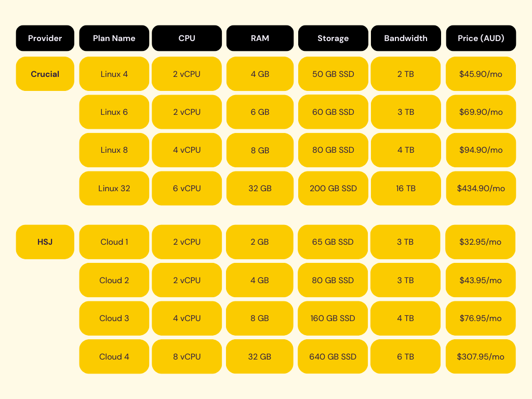Viewport: 532px width, 399px height.
Task: Click the Price (AUD) header
Action: tap(481, 38)
